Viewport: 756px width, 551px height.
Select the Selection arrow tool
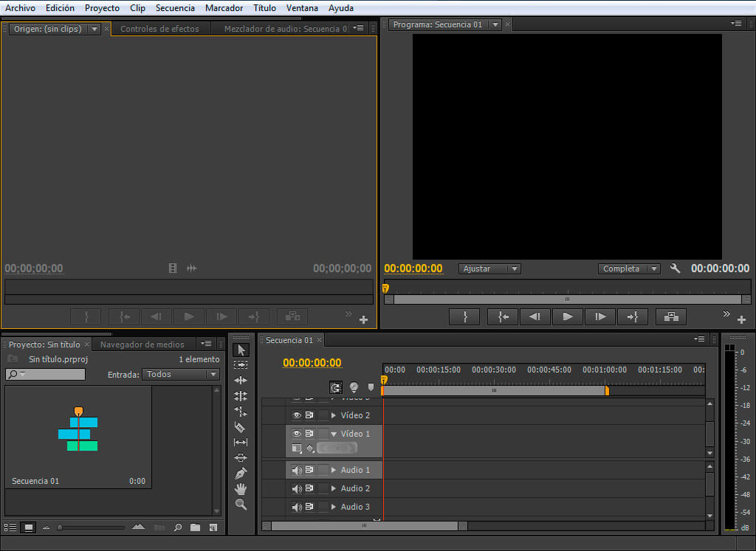click(241, 350)
